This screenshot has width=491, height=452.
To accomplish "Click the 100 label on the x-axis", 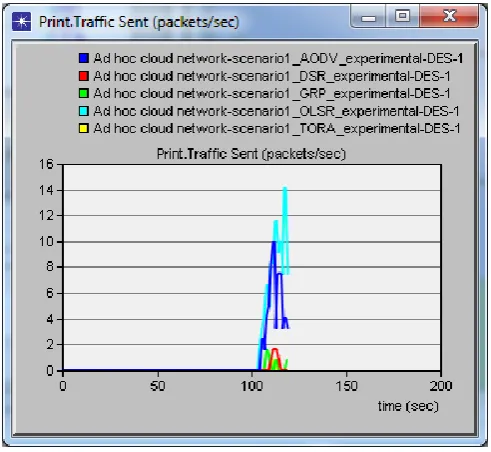I will click(252, 386).
